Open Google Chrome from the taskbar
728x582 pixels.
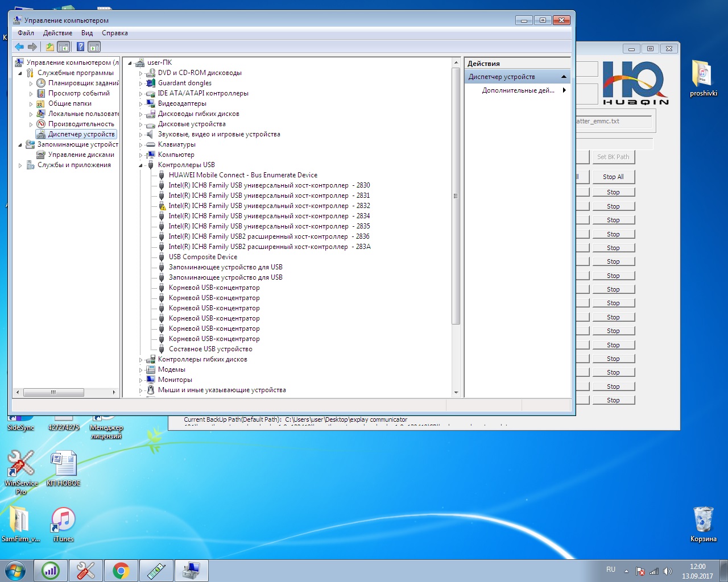121,570
